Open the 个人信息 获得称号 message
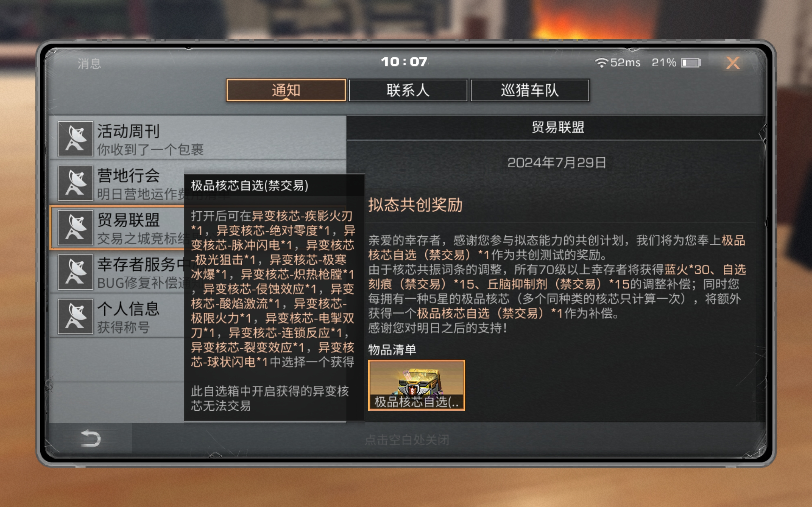This screenshot has height=507, width=812. [x=117, y=317]
